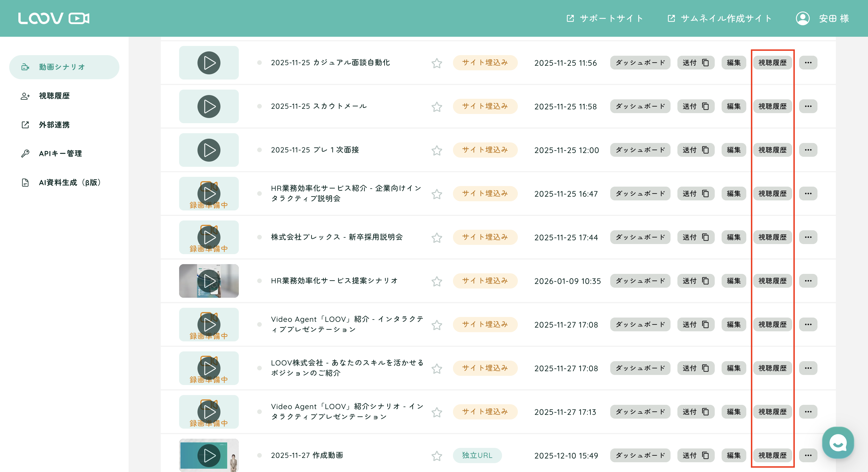Click 編集 for プレ１次面接 scenario
Screen dimensions: 868x472
pyautogui.click(x=734, y=150)
